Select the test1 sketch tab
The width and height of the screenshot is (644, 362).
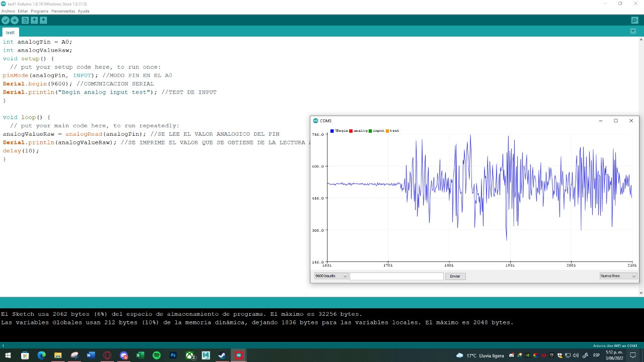click(10, 32)
